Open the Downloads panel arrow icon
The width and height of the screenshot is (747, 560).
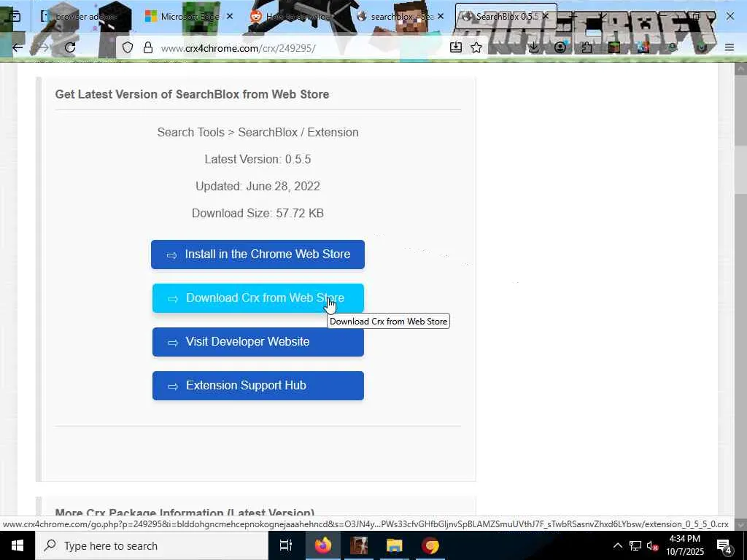[x=534, y=47]
